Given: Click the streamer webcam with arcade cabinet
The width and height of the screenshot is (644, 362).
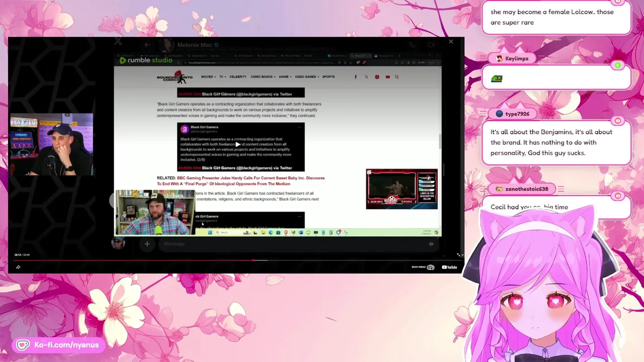Looking at the screenshot, I should point(52,145).
